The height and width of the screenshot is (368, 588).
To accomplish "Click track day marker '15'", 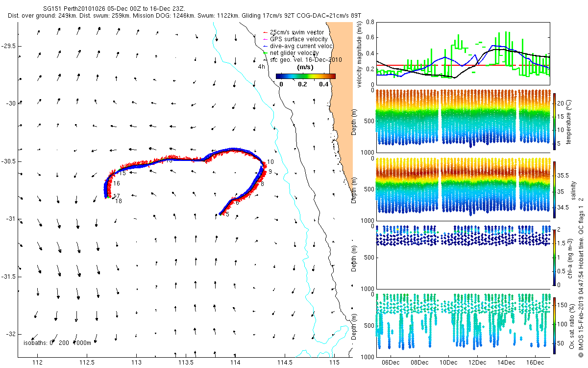I will [123, 173].
